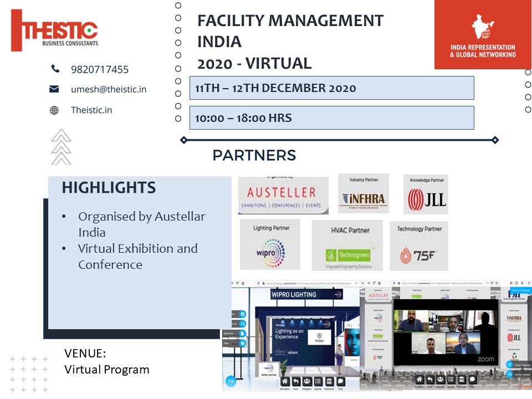Open Agenda list icon in Wipro booth view
The width and height of the screenshot is (532, 399).
pyautogui.click(x=318, y=382)
